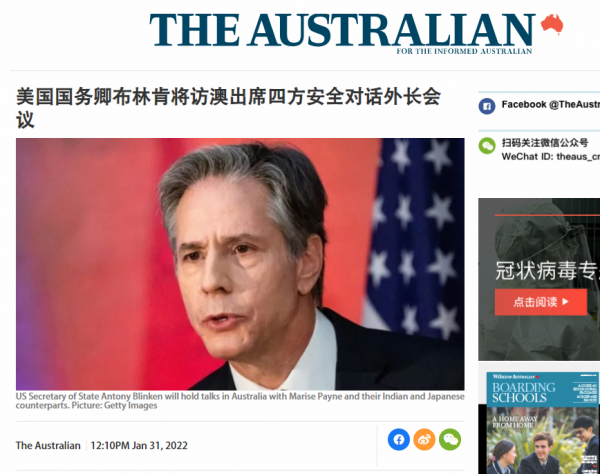Image resolution: width=600 pixels, height=474 pixels.
Task: Click the Jan 31, 2022 publish timestamp
Action: pos(139,445)
